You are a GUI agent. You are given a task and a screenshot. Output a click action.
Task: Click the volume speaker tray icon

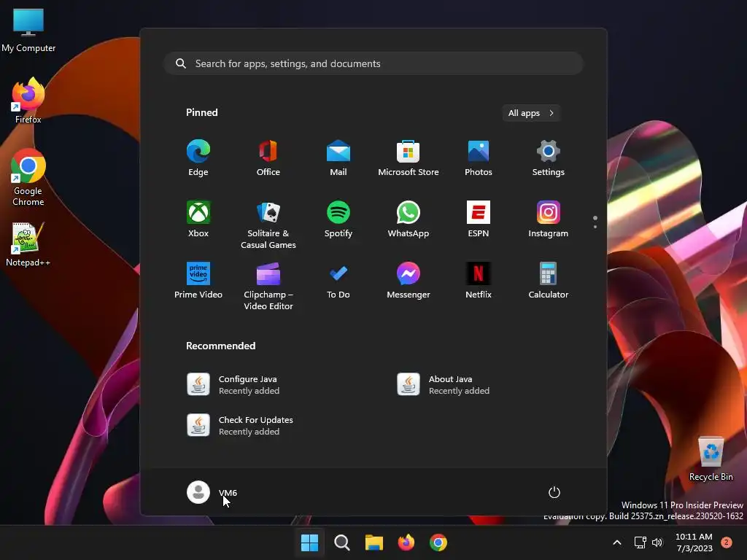[x=657, y=542]
